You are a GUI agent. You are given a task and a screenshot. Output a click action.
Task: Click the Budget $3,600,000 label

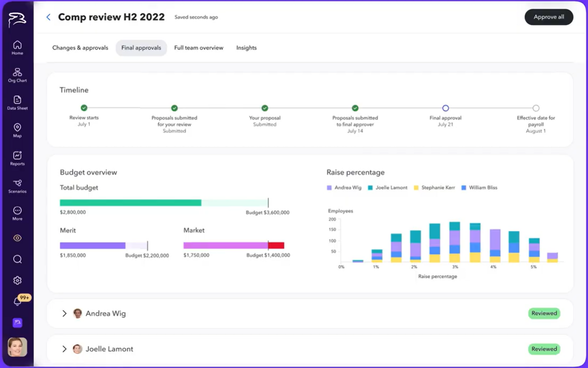267,212
